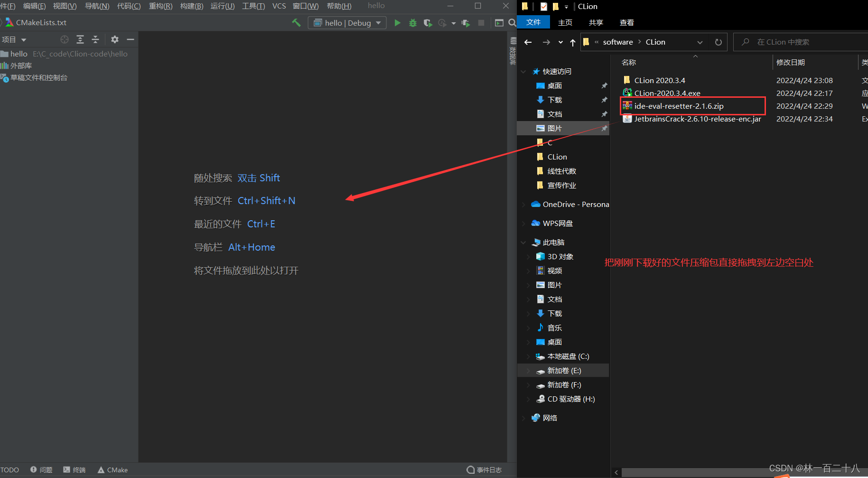Open the hello | Debug configuration dropdown
This screenshot has width=868, height=478.
click(x=347, y=23)
